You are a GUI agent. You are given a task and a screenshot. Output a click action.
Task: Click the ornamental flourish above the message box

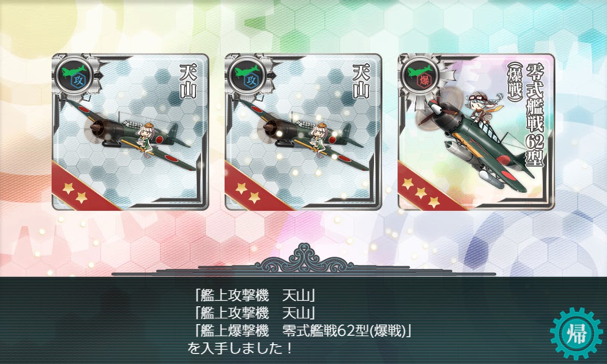click(303, 259)
